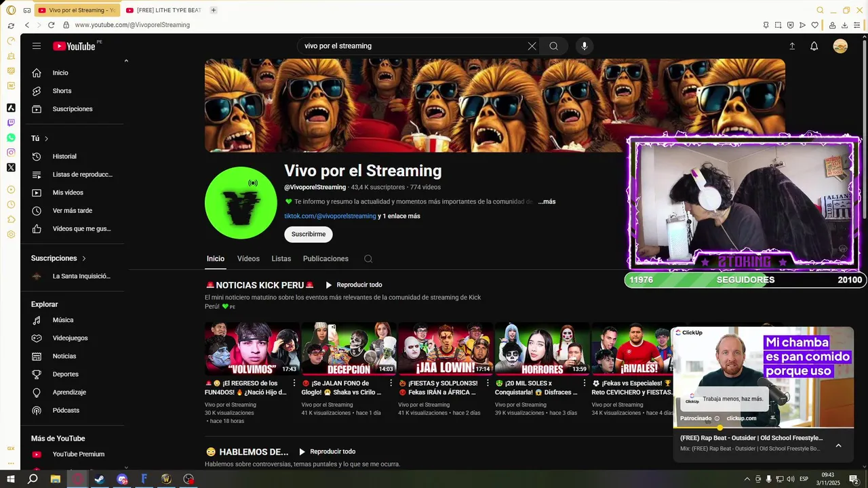Open OBS Studio from the taskbar

click(x=189, y=479)
